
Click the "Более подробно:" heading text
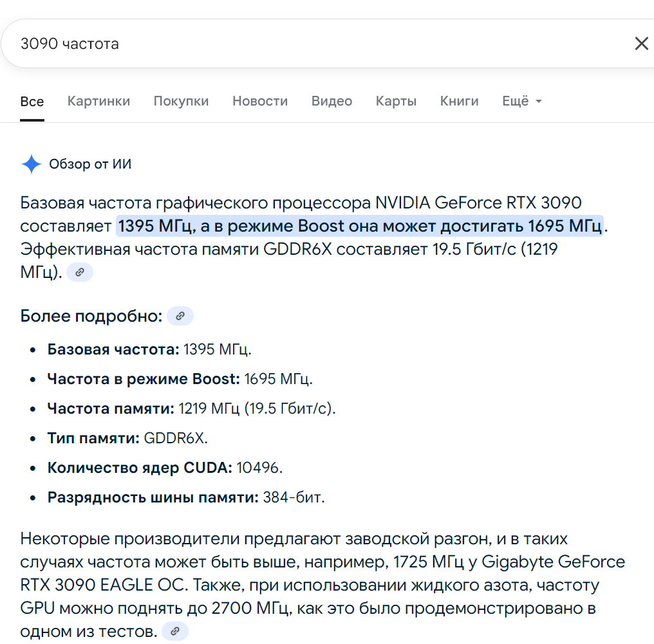click(x=91, y=316)
